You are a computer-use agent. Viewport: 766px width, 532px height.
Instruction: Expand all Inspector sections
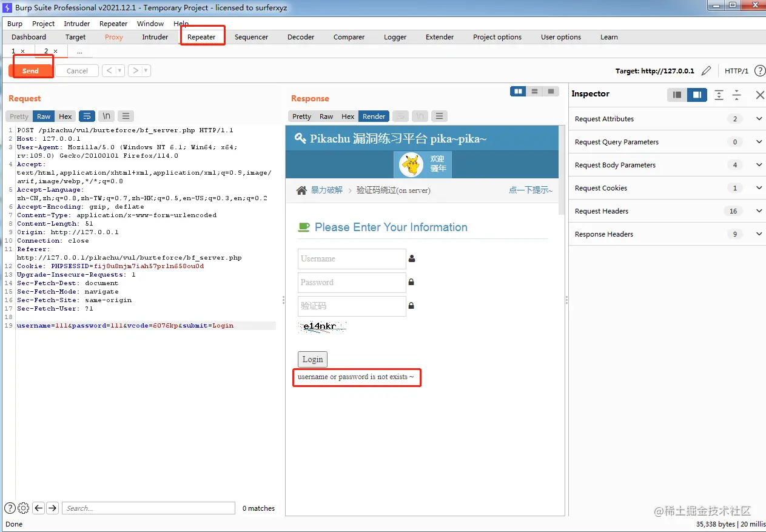[719, 95]
